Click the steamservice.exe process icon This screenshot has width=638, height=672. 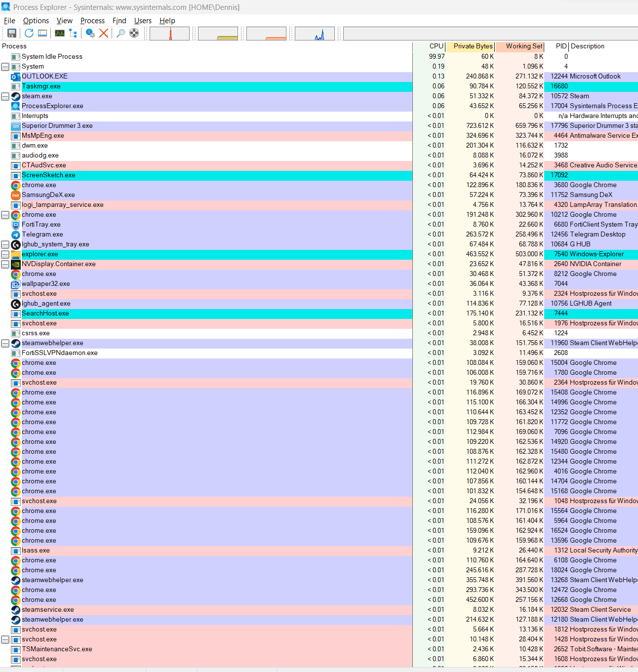pos(15,610)
